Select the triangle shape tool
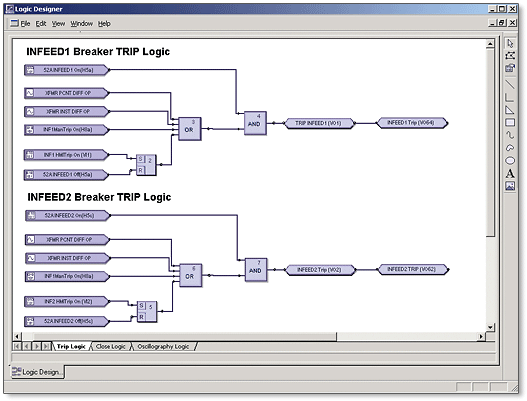 510,110
